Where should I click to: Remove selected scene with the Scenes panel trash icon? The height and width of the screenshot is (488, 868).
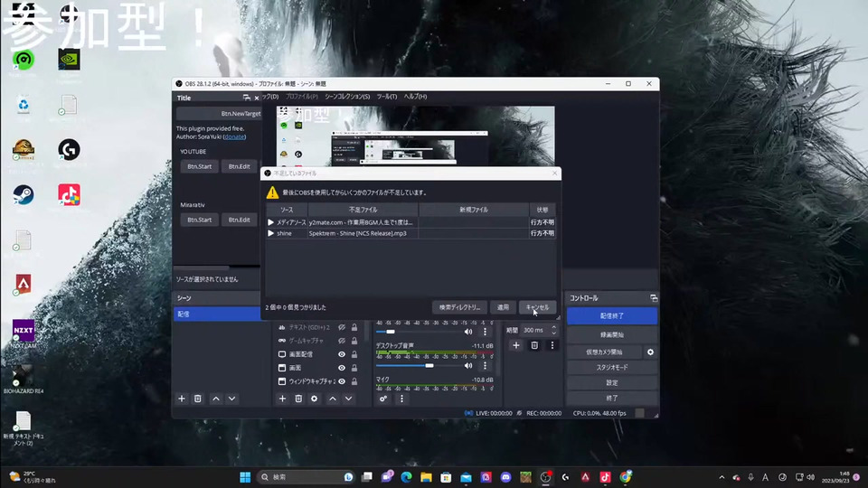pyautogui.click(x=198, y=399)
